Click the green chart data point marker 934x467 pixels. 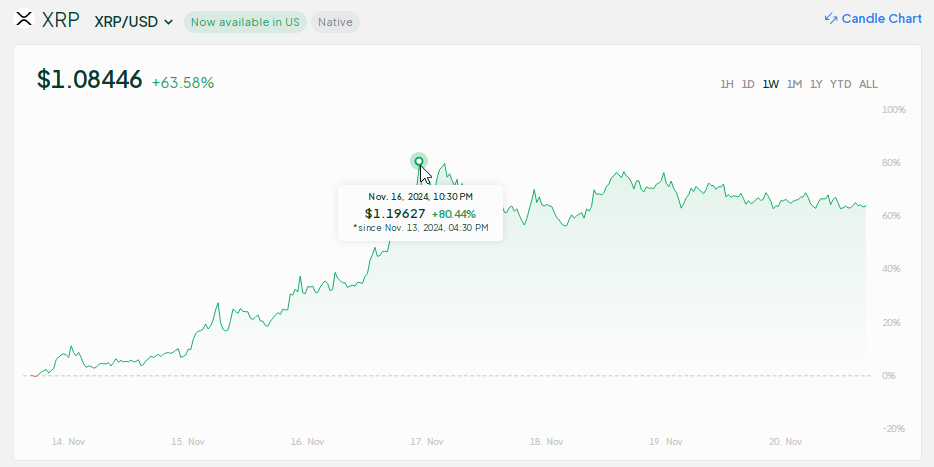(419, 161)
